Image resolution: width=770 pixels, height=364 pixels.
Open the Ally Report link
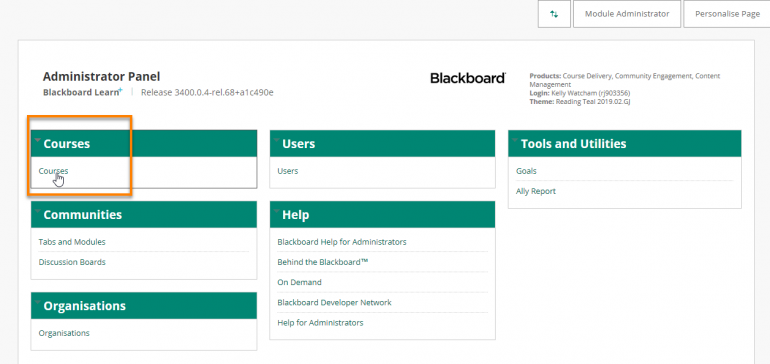coord(536,191)
